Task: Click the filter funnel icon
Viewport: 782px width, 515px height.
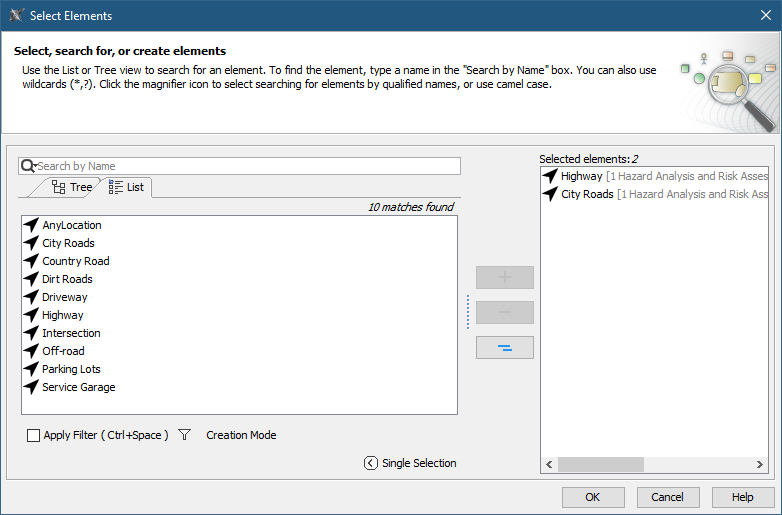Action: [184, 435]
